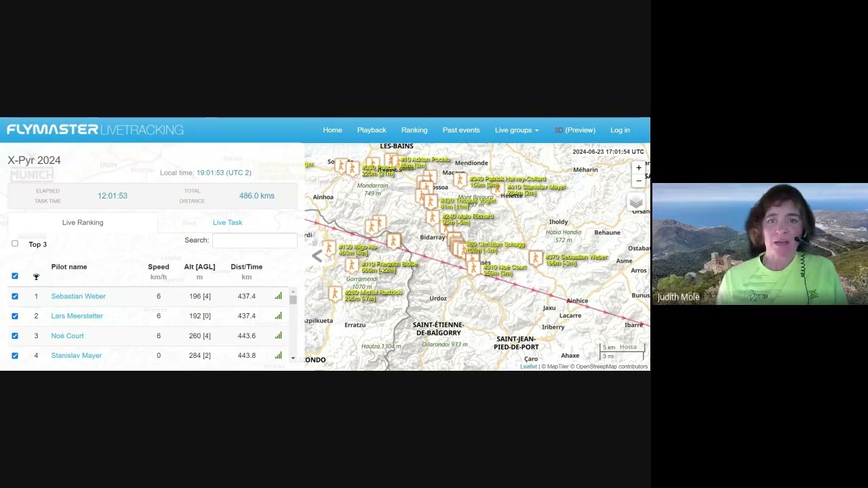Click the "Speed" column header

coord(159,267)
